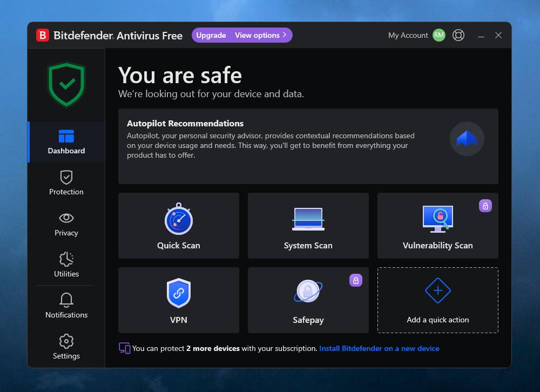The height and width of the screenshot is (392, 540).
Task: Open the Protection section in sidebar
Action: coord(66,183)
